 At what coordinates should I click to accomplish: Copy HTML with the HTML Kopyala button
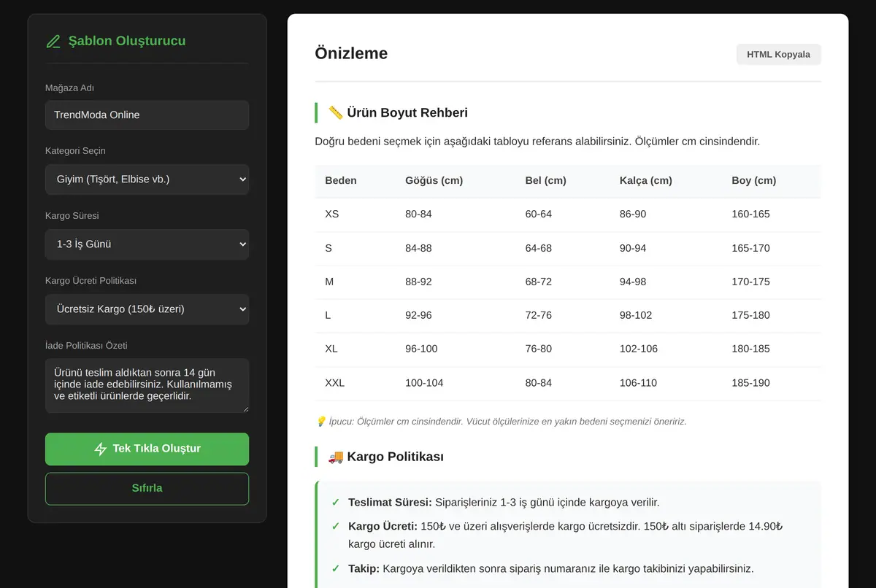tap(778, 55)
